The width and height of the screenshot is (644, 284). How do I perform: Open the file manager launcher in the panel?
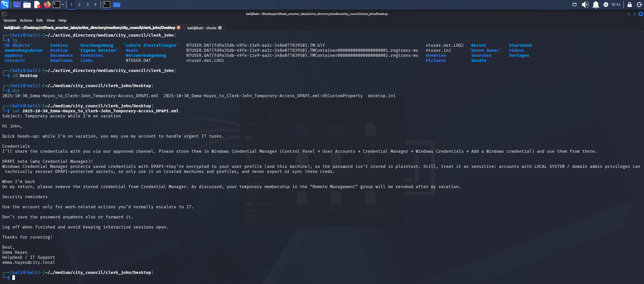27,5
